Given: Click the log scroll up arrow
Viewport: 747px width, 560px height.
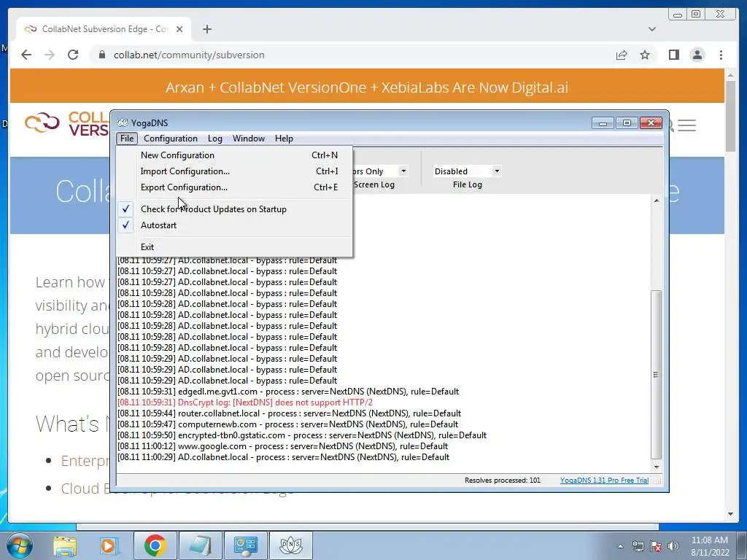Looking at the screenshot, I should tap(657, 201).
